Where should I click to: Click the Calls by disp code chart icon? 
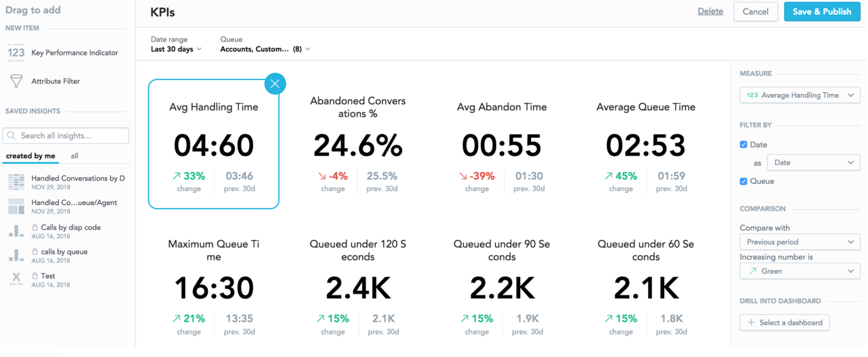(x=16, y=231)
